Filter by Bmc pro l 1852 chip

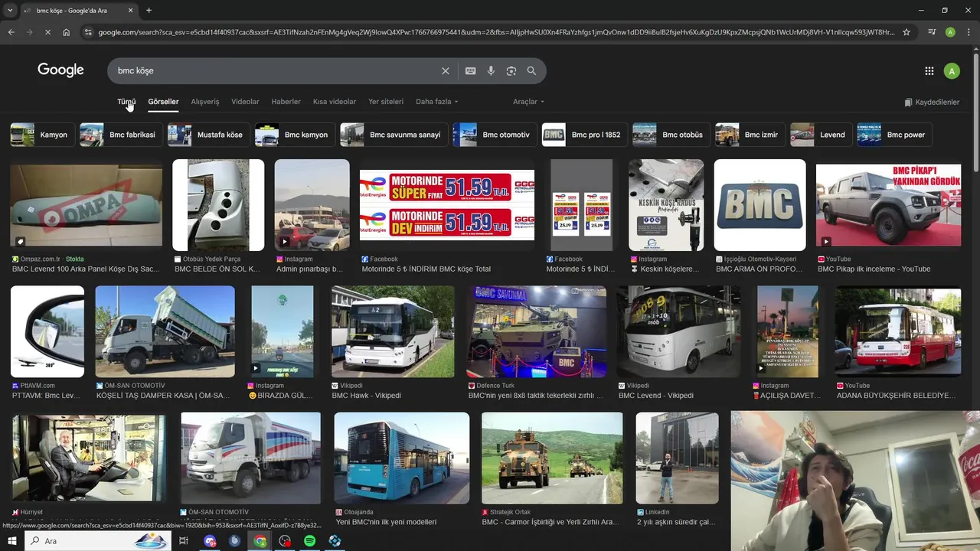585,135
